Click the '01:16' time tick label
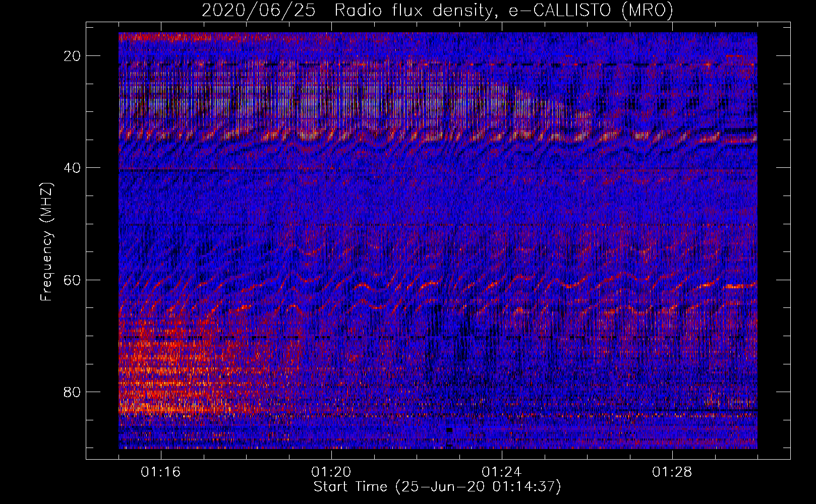 pyautogui.click(x=161, y=472)
